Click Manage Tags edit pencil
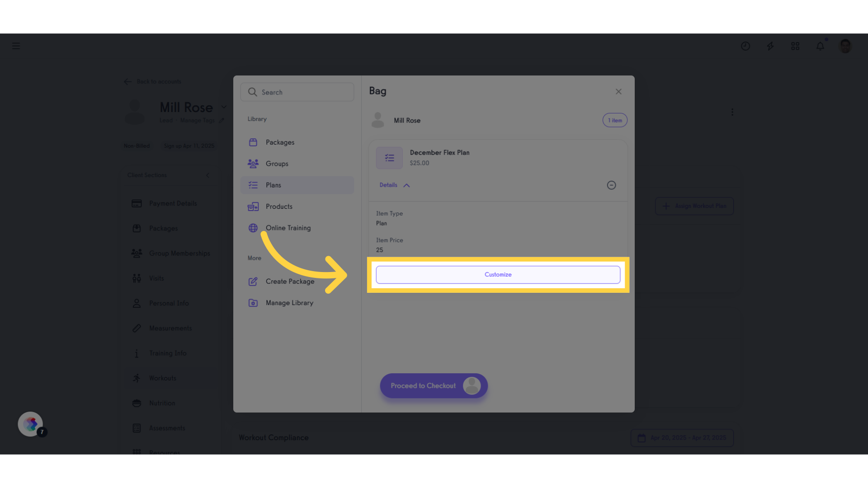Screen dimensions: 868x488 (x=222, y=120)
